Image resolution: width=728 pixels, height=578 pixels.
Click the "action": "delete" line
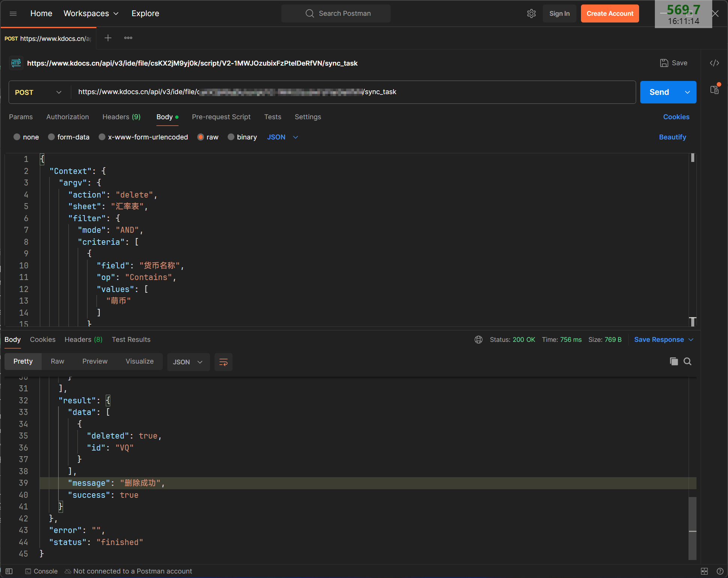coord(113,195)
